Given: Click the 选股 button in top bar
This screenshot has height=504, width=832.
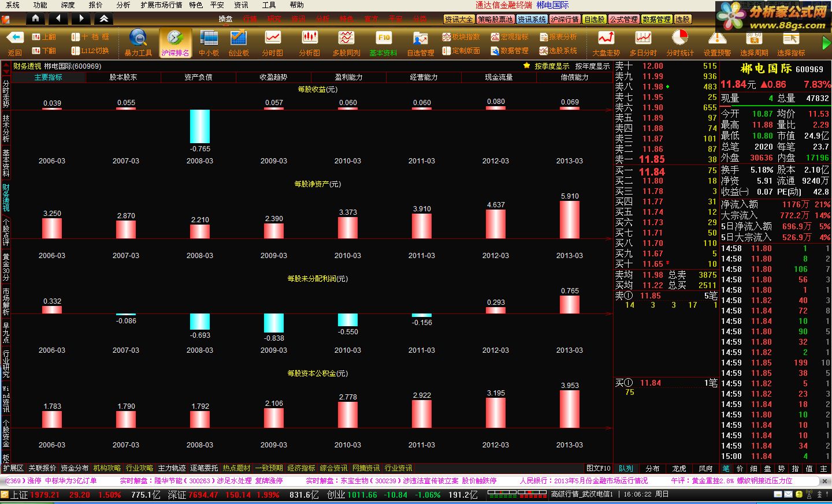Looking at the screenshot, I should pos(683,19).
